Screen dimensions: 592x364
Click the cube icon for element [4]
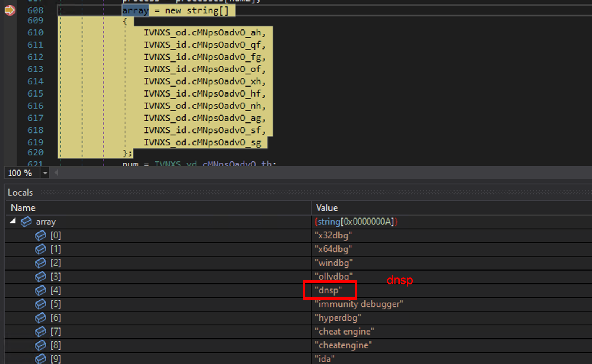40,290
